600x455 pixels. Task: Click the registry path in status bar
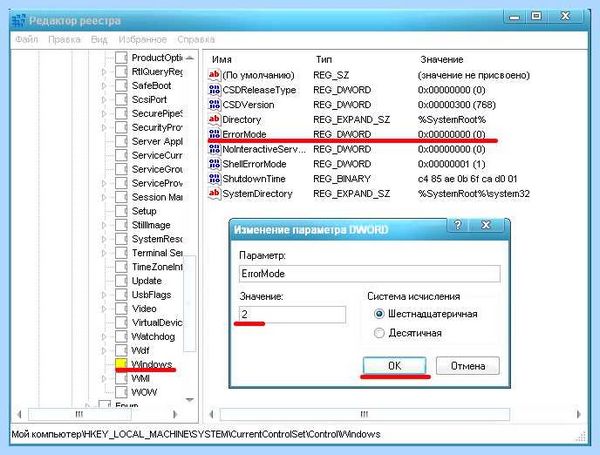(x=196, y=434)
